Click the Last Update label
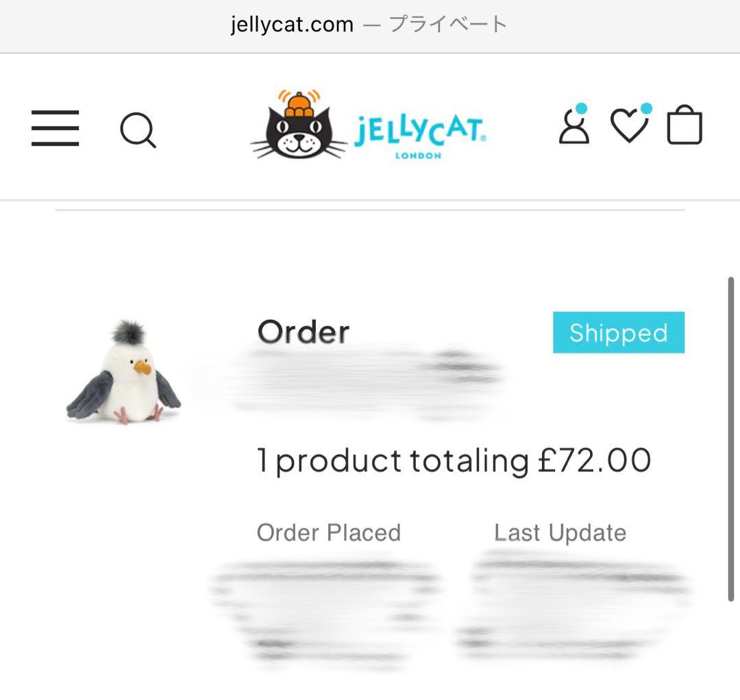The image size is (740, 700). pos(560,533)
